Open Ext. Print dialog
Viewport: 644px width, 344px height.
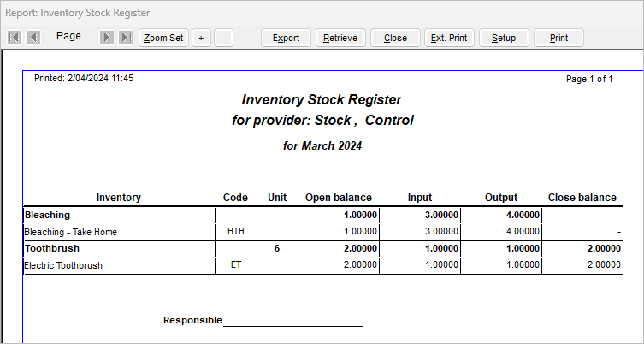449,38
